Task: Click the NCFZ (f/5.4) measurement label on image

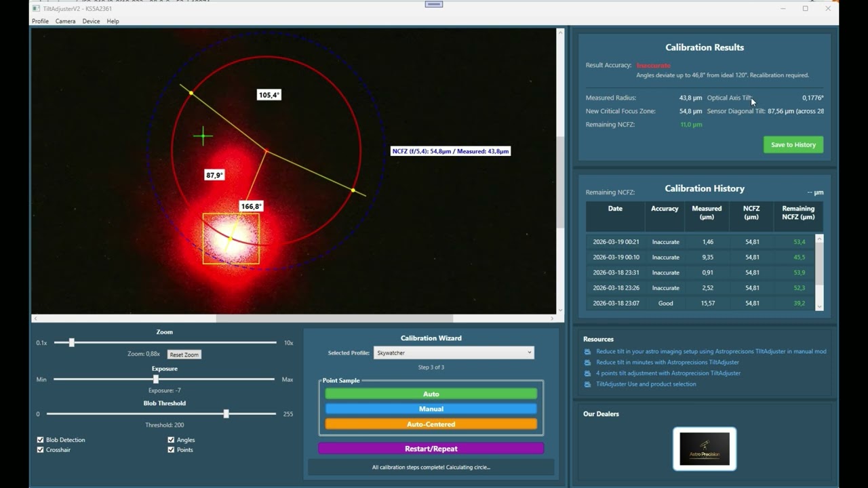Action: click(450, 151)
